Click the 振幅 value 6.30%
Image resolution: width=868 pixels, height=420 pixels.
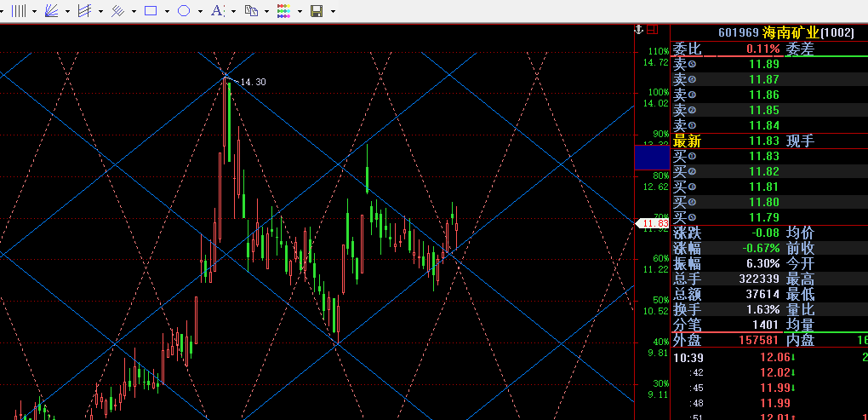coord(762,263)
